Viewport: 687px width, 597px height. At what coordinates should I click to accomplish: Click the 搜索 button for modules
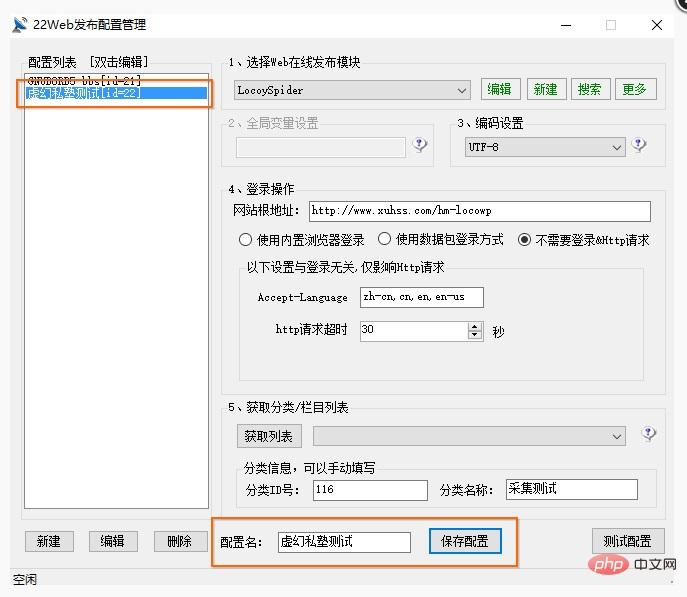(590, 89)
